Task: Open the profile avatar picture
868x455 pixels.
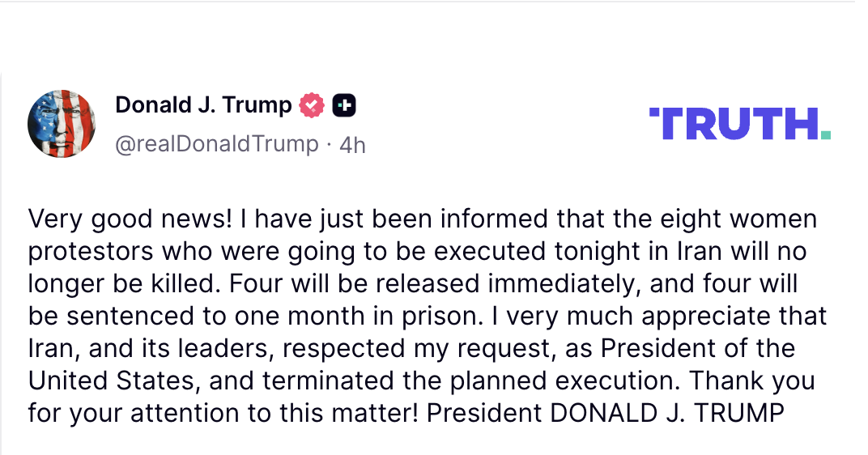Action: (x=62, y=123)
